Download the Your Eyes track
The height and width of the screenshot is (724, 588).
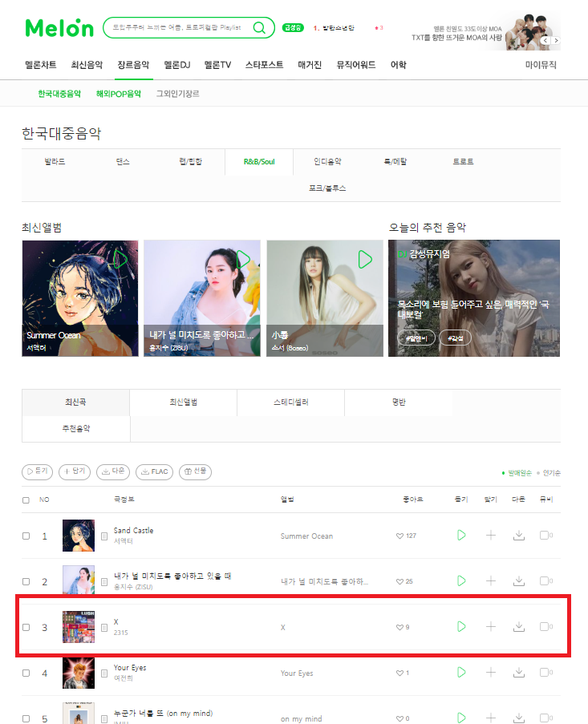pyautogui.click(x=519, y=672)
